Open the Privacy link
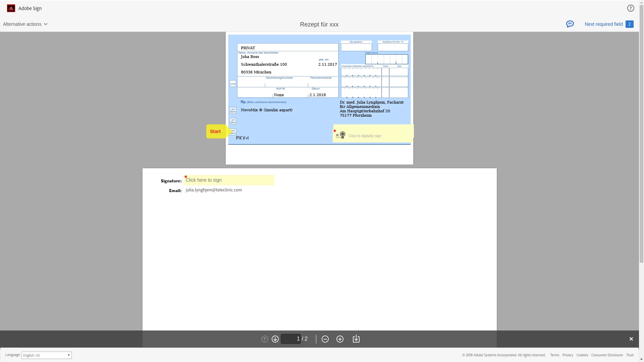The height and width of the screenshot is (362, 644). (568, 355)
